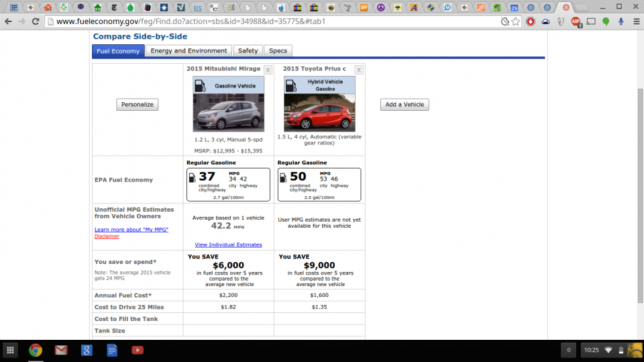The image size is (644, 362).
Task: Remove the 2015 Mitsubishi Mirage column
Action: (268, 70)
